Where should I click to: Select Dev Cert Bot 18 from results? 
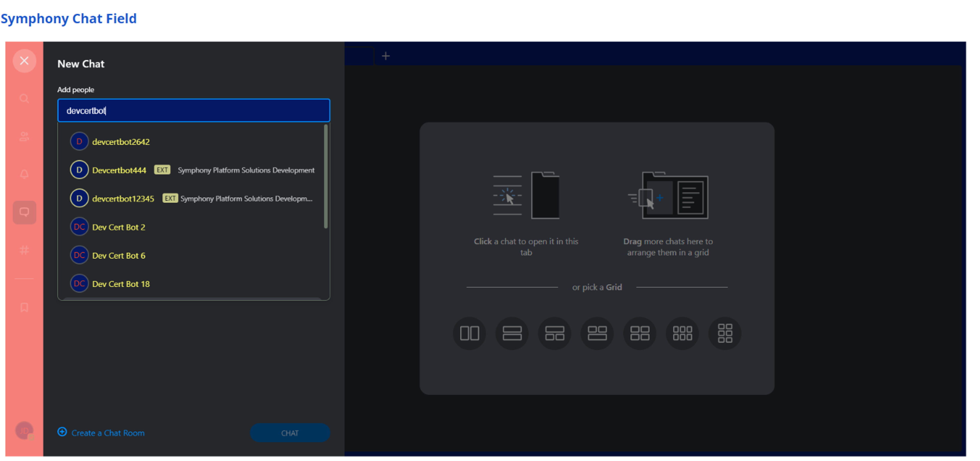coord(194,283)
